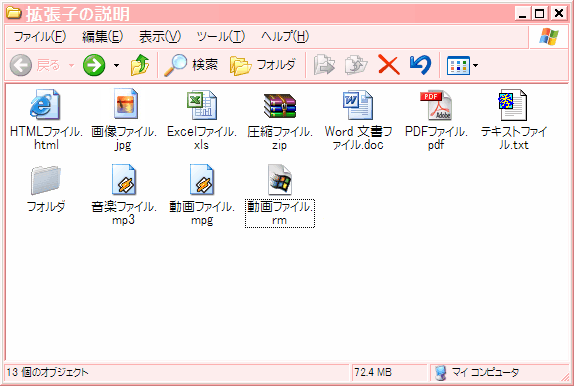The width and height of the screenshot is (574, 386).
Task: Click the 動画ファイル.rm filename label
Action: click(280, 214)
